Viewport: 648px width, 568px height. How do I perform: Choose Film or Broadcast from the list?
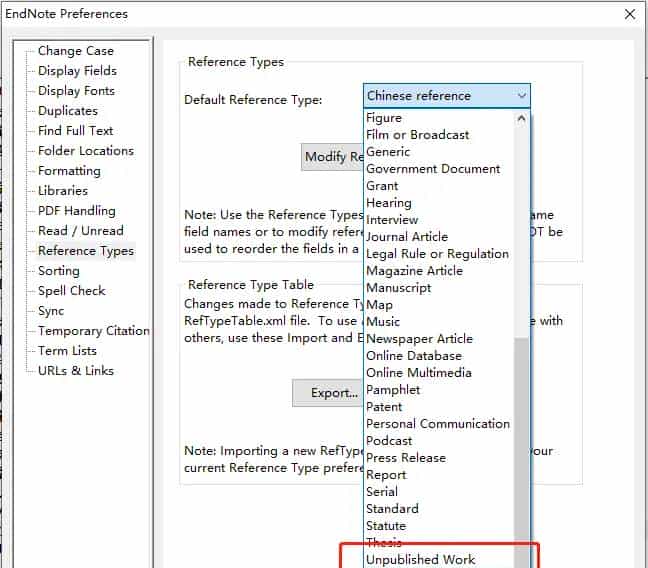click(440, 135)
